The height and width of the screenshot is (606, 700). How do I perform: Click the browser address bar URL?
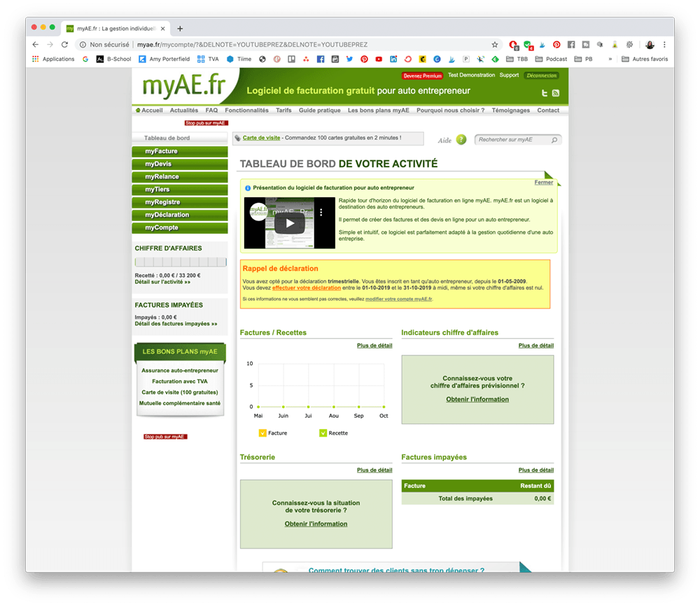coord(252,45)
